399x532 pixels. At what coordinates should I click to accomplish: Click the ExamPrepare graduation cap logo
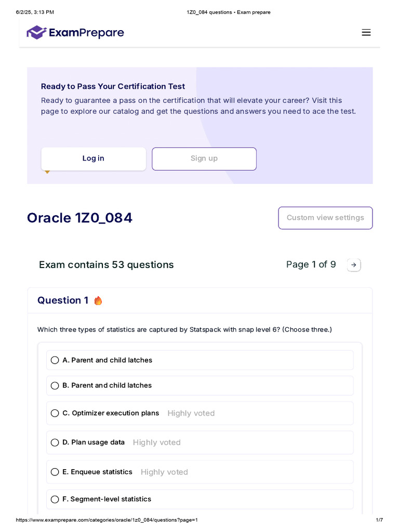[36, 32]
